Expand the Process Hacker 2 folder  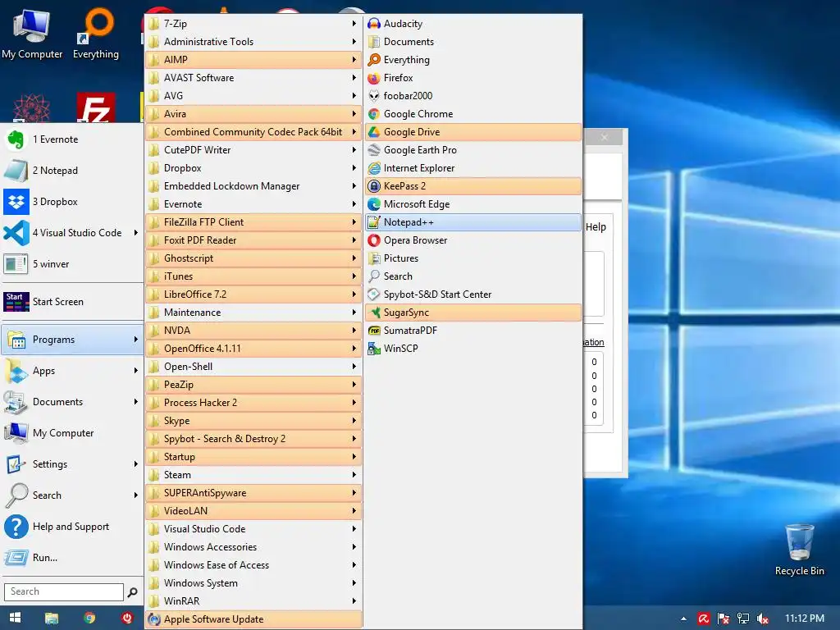[253, 402]
